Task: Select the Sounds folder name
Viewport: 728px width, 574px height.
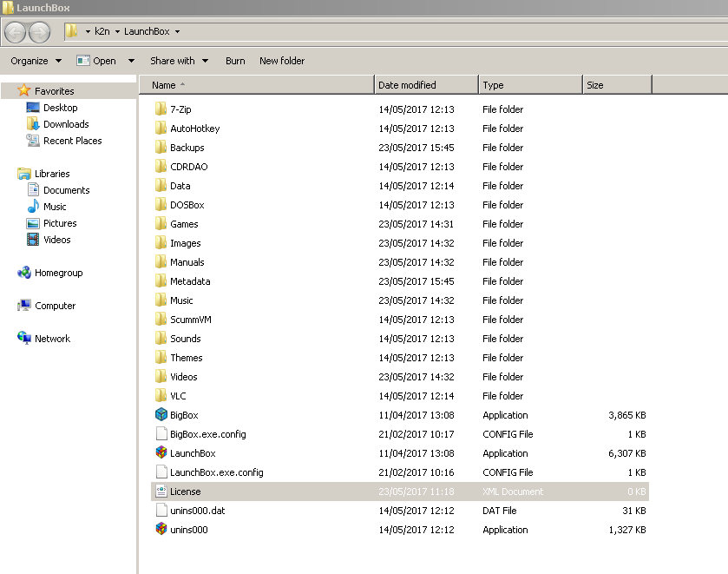Action: tap(185, 339)
